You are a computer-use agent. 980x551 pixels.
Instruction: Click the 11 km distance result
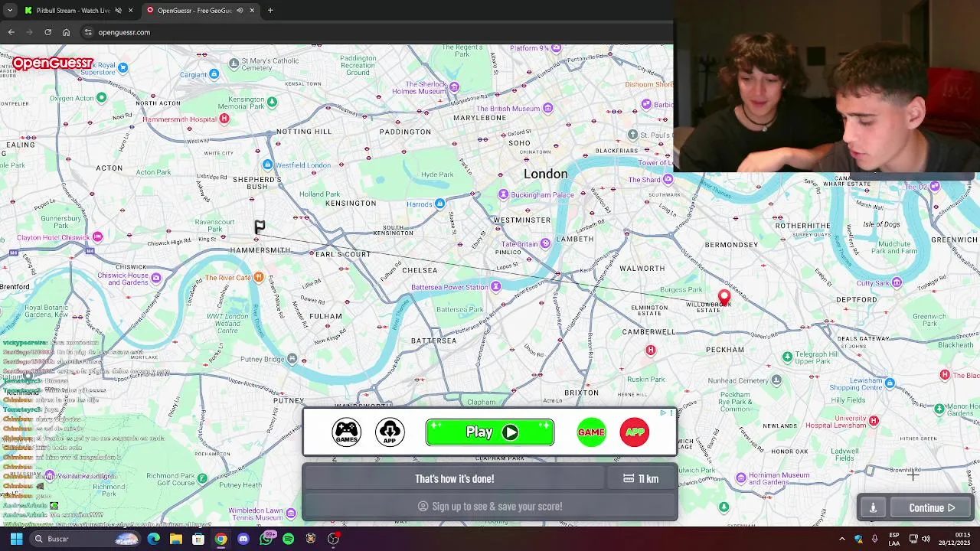[x=641, y=479]
